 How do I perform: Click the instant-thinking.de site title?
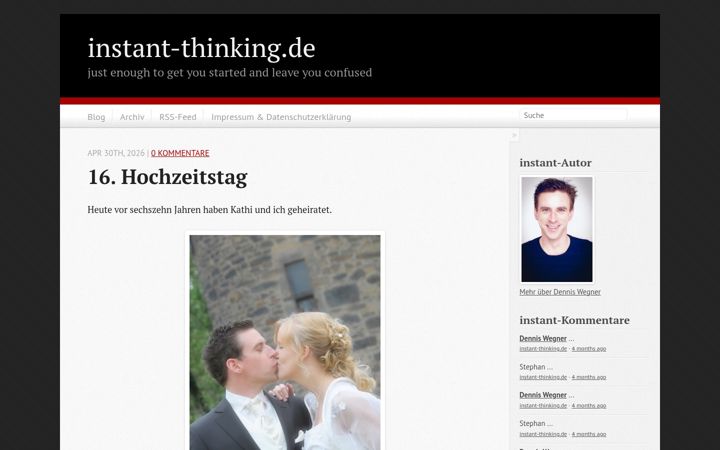202,48
